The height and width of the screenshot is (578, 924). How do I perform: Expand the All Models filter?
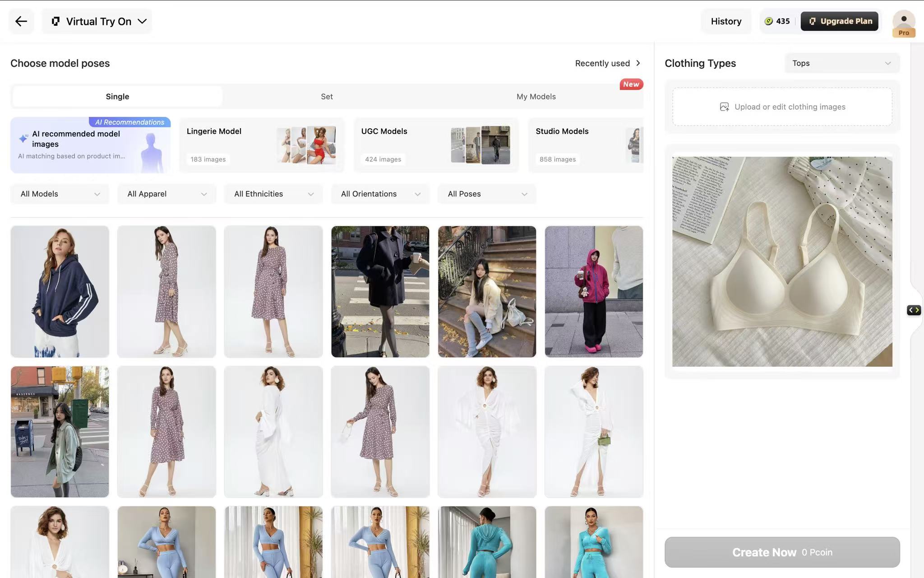coord(60,194)
